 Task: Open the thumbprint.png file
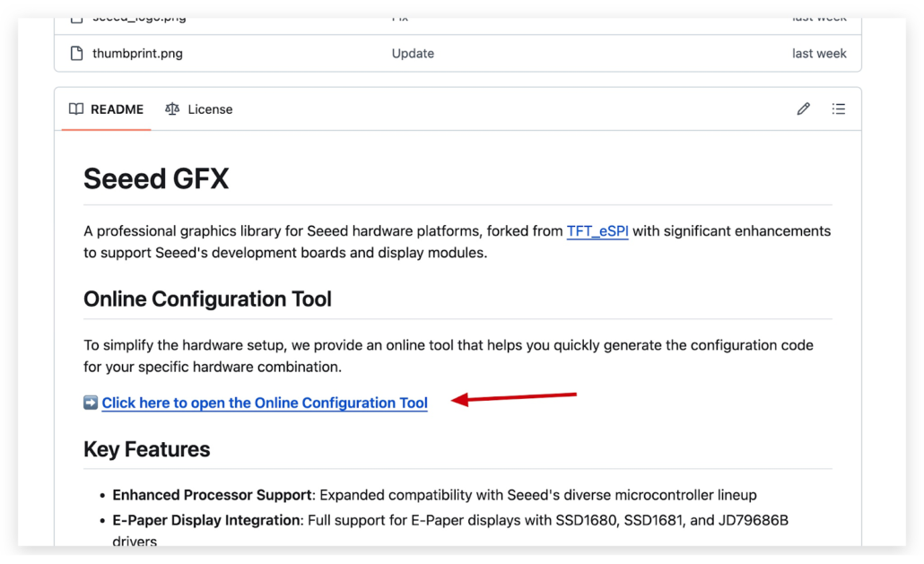point(131,53)
